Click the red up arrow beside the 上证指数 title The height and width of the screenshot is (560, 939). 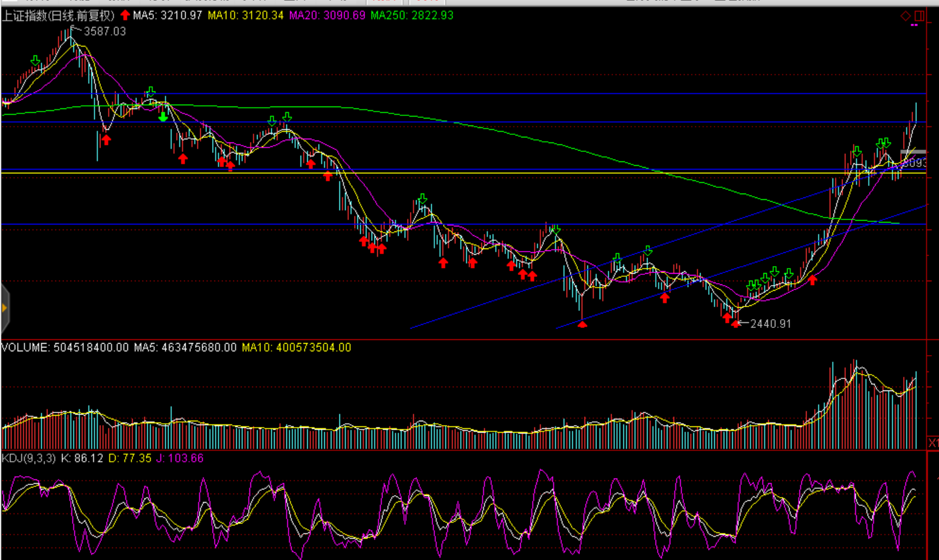pos(125,15)
